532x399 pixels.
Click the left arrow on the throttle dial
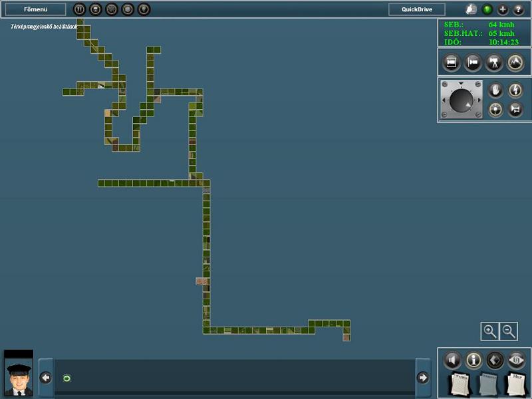(444, 100)
